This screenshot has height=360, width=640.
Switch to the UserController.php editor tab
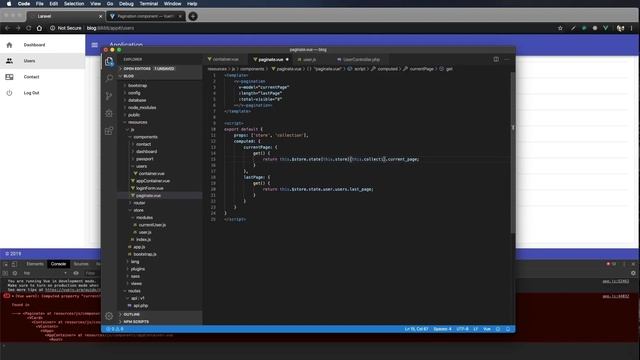tap(361, 59)
